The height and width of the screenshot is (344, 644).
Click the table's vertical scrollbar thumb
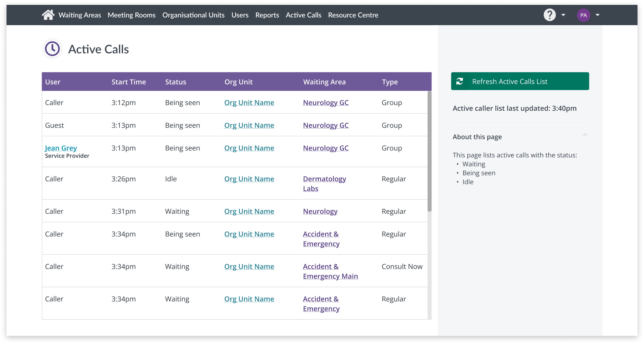429,151
